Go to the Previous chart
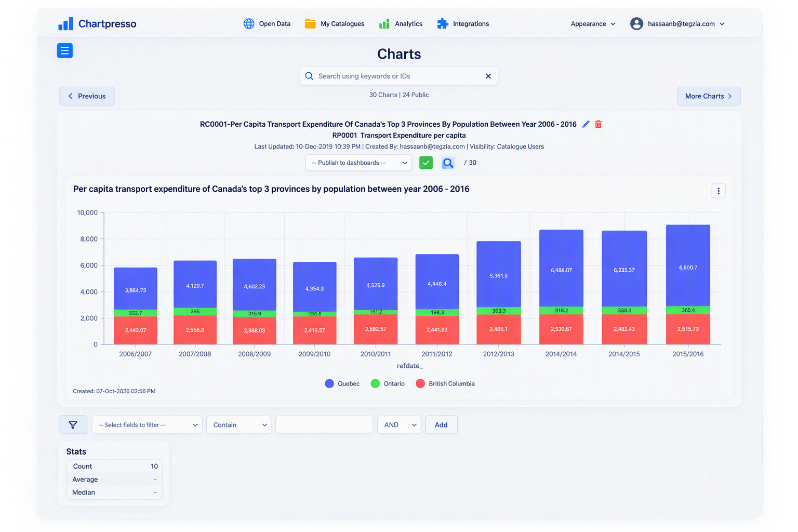The width and height of the screenshot is (798, 532). (x=87, y=96)
